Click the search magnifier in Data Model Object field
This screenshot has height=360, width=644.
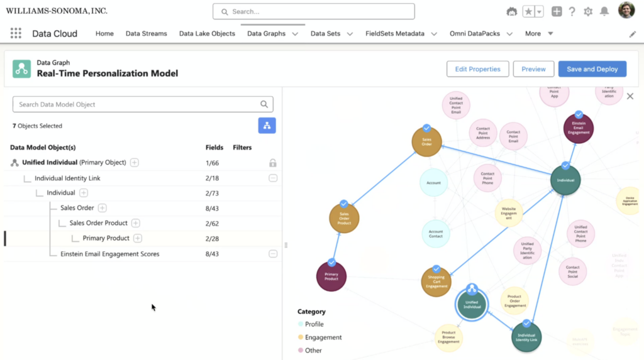click(264, 104)
